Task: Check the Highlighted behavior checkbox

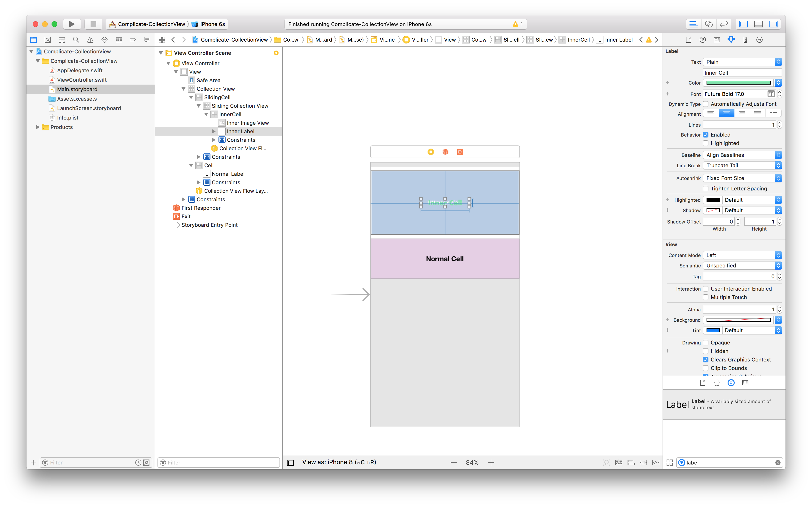Action: point(706,143)
